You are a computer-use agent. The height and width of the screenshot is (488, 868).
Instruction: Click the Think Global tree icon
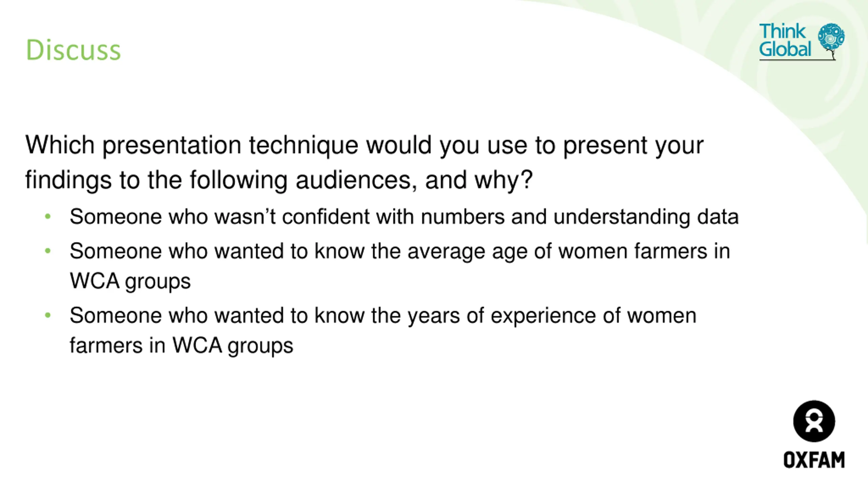point(831,41)
